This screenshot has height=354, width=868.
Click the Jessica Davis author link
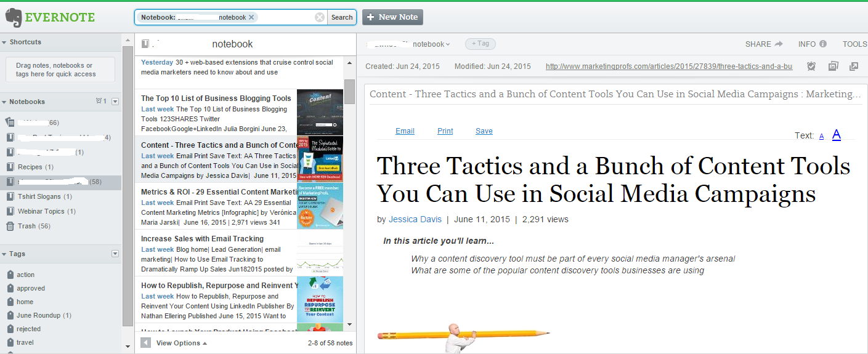(414, 219)
